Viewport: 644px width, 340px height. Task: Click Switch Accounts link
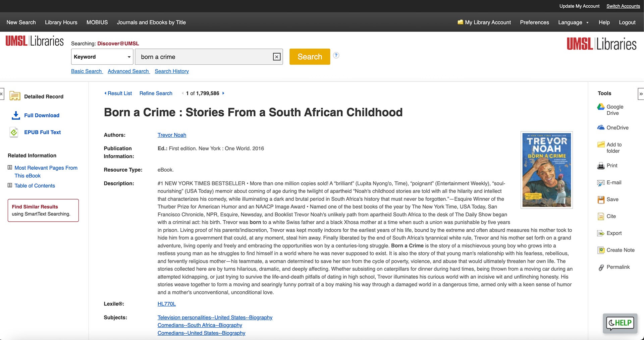(623, 6)
